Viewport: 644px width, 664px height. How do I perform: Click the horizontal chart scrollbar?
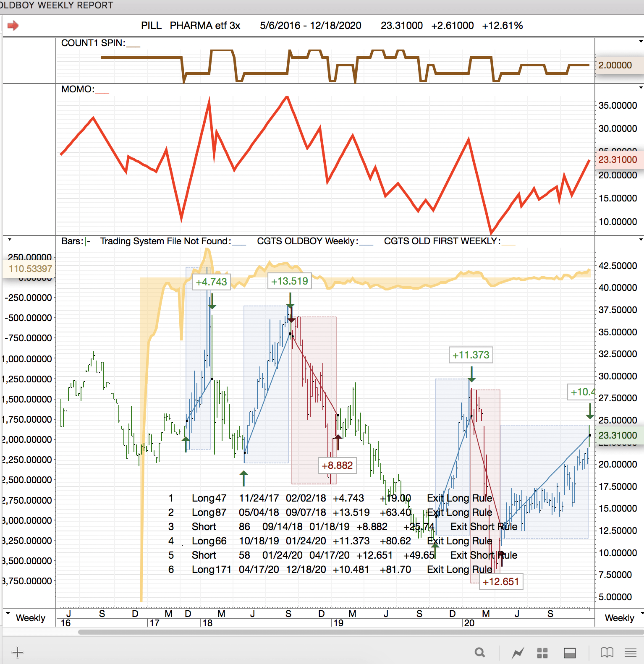click(361, 632)
